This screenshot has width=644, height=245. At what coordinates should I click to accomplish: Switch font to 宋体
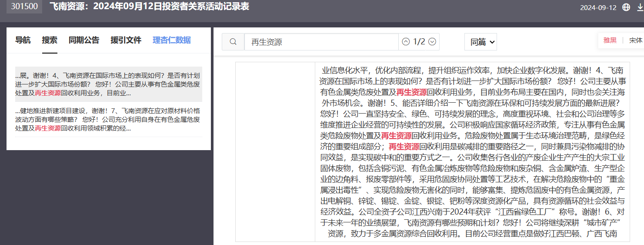coord(636,40)
